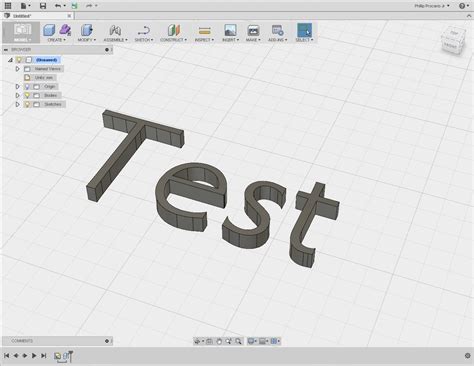This screenshot has width=474, height=366.
Task: Open the SKETCH dropdown menu
Action: 144,40
